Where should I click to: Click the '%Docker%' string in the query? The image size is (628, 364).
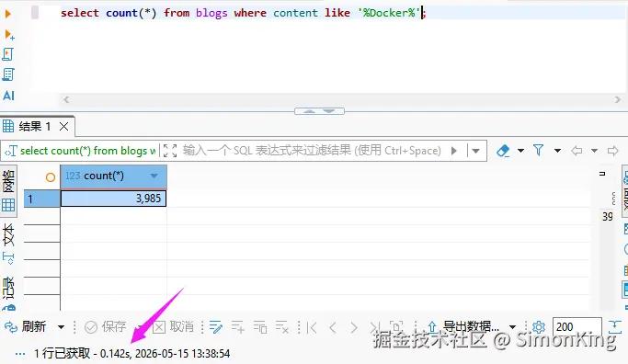point(389,13)
